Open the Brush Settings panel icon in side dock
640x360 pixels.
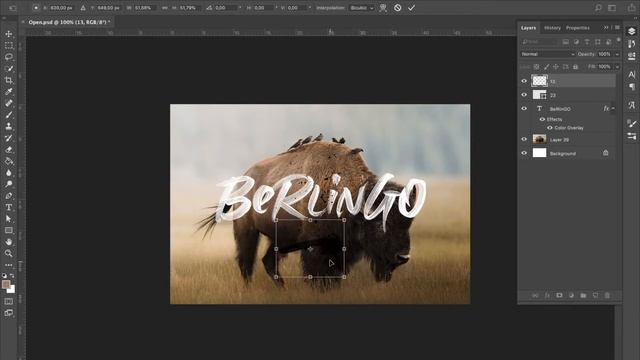[x=632, y=124]
